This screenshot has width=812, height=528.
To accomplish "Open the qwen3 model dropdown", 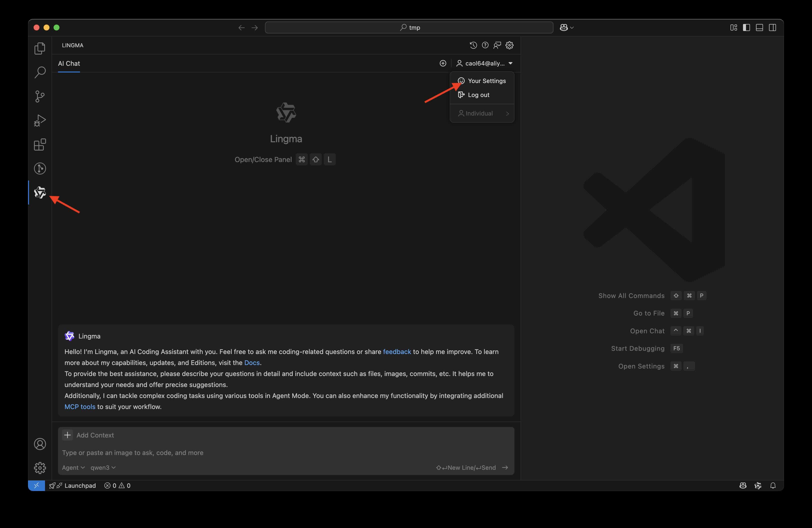I will tap(103, 468).
